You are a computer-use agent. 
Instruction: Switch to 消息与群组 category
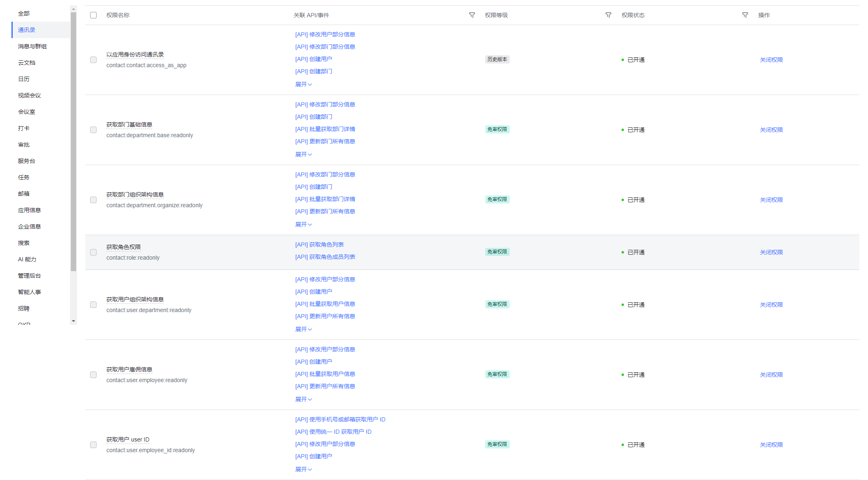(32, 46)
